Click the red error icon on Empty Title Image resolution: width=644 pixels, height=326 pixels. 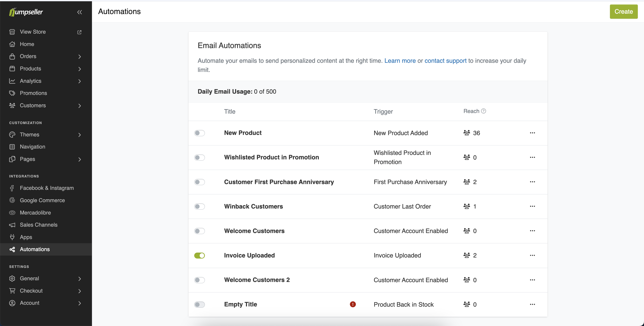(352, 304)
